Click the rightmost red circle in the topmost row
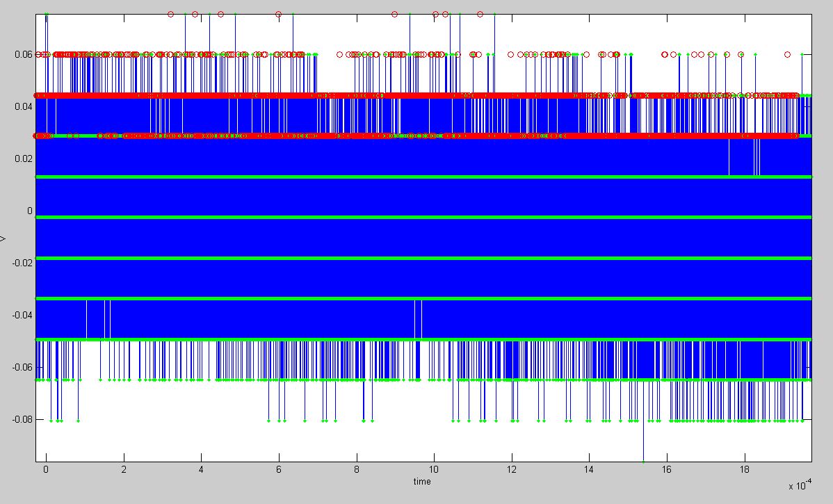833x504 pixels. tap(480, 14)
